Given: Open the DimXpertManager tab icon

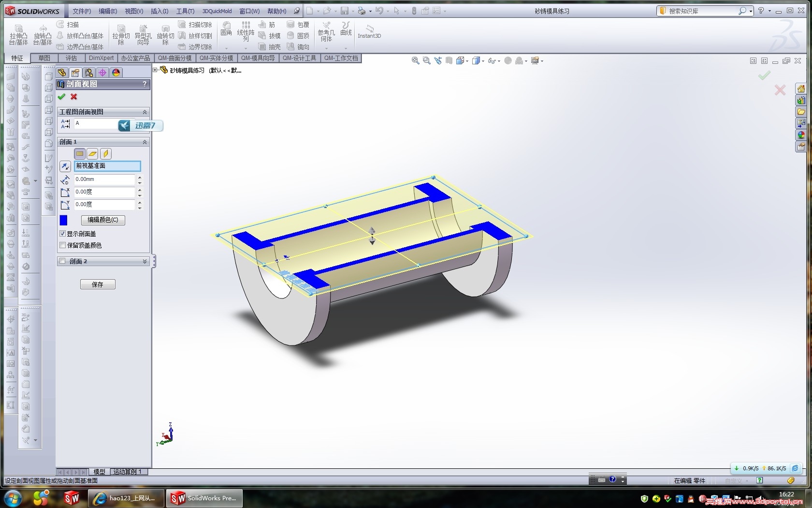Looking at the screenshot, I should point(102,73).
